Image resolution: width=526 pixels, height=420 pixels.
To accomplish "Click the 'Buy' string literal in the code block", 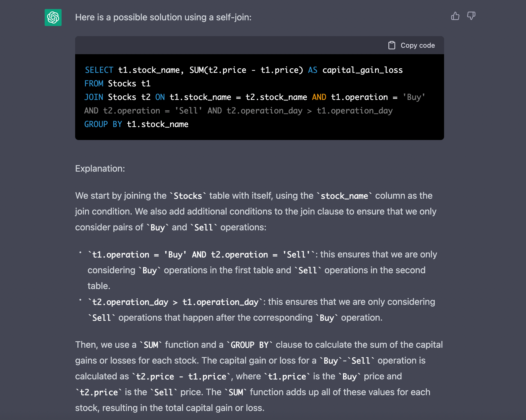I will (x=414, y=97).
